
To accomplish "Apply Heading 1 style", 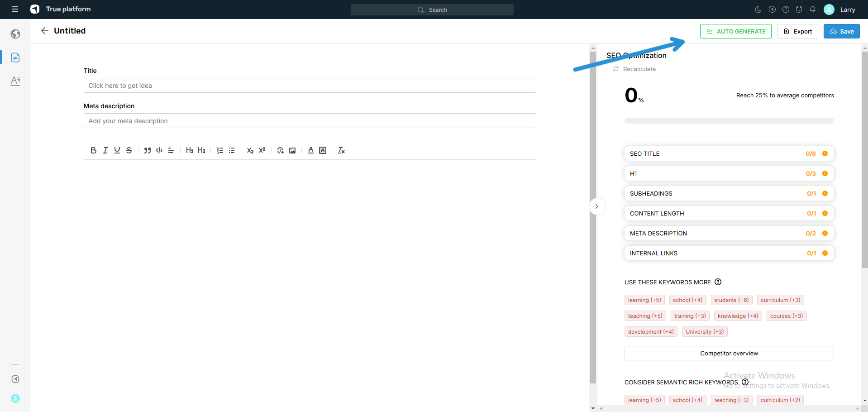I will tap(189, 150).
